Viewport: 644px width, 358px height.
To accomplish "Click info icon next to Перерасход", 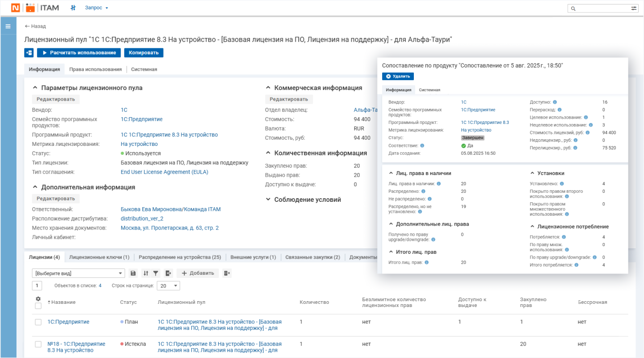I will (560, 110).
